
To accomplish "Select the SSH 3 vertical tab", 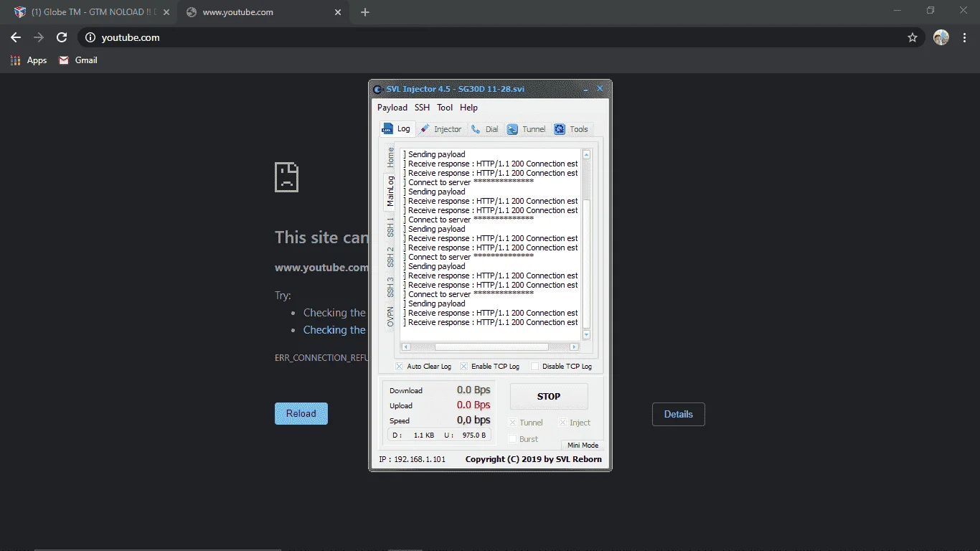I will click(x=390, y=287).
